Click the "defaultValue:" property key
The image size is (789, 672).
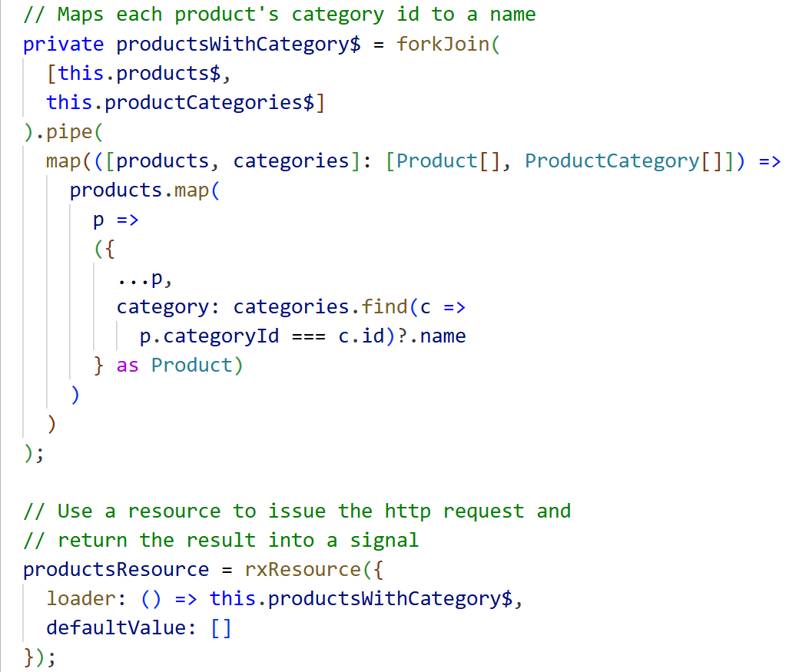point(121,627)
